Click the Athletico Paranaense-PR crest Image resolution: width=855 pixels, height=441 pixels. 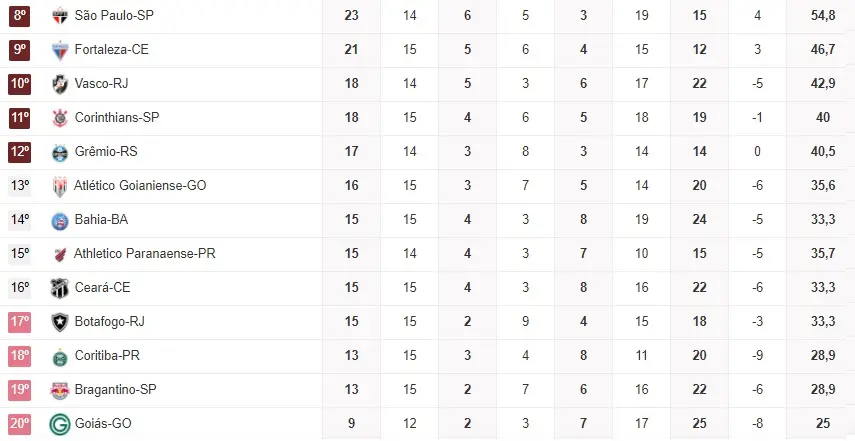(x=60, y=254)
